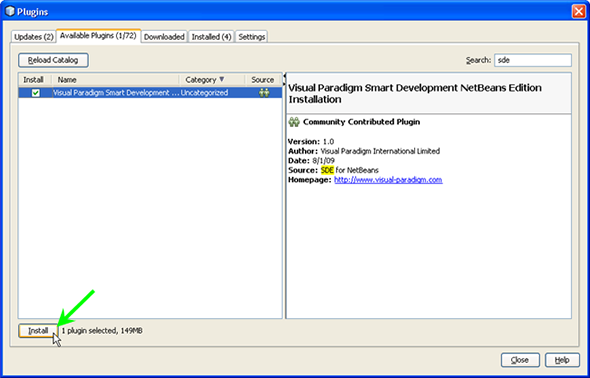Go to the Installed (4) tab
This screenshot has height=378, width=590.
click(211, 37)
